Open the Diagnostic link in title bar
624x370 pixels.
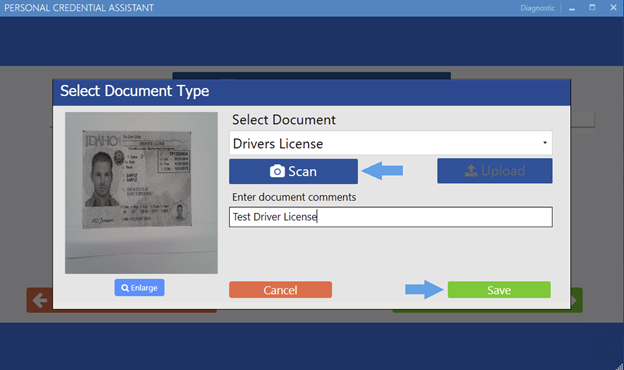pyautogui.click(x=537, y=8)
